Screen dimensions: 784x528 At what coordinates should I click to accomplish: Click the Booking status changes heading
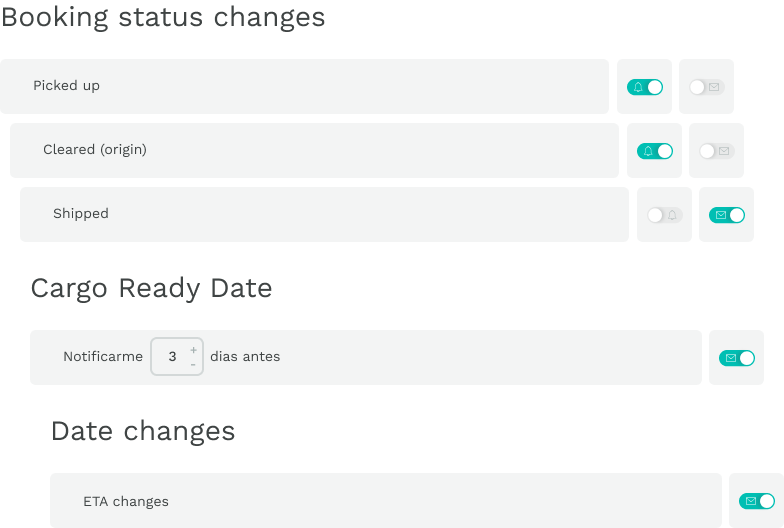coord(163,18)
